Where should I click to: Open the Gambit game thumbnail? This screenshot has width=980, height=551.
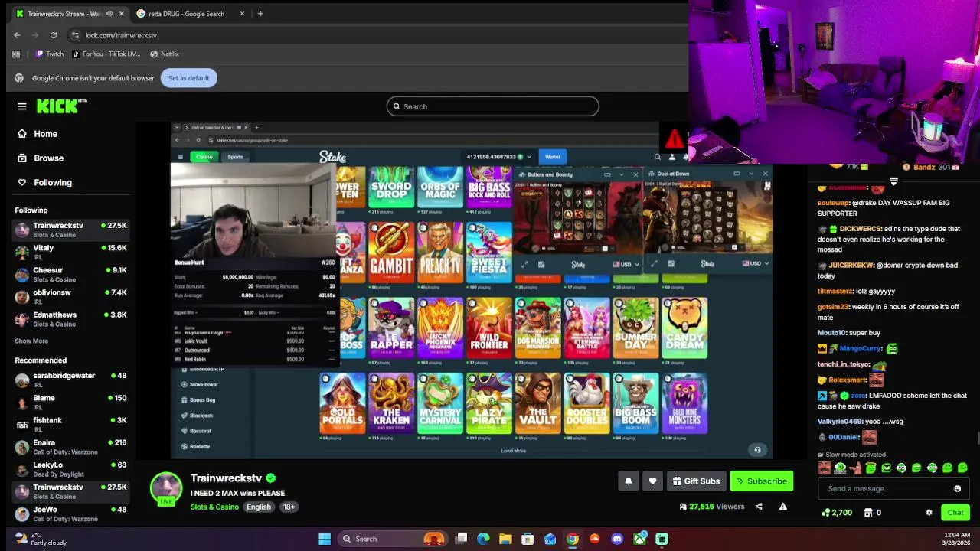(391, 253)
